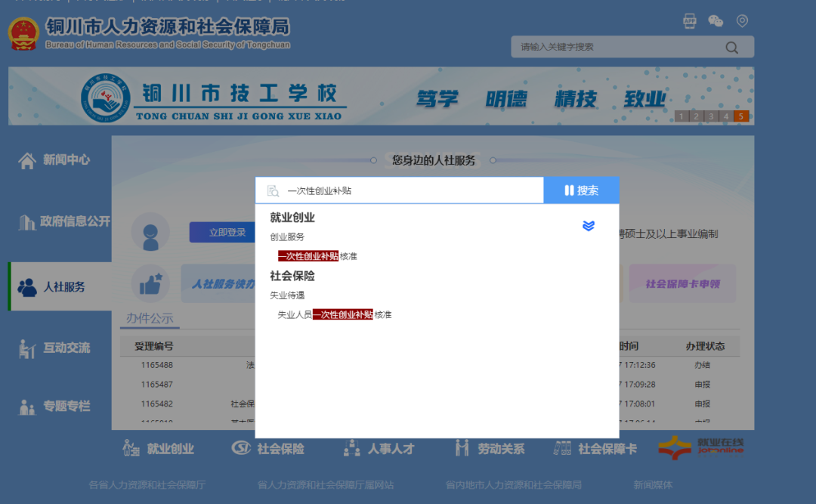
Task: Click the icon beside bottom 劳动关系
Action: click(462, 448)
